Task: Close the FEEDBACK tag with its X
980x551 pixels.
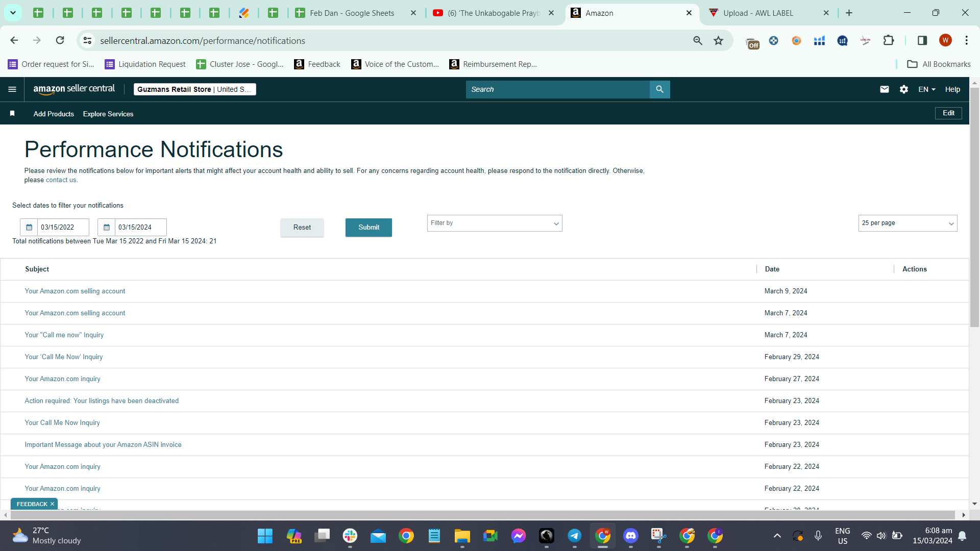Action: coord(52,504)
